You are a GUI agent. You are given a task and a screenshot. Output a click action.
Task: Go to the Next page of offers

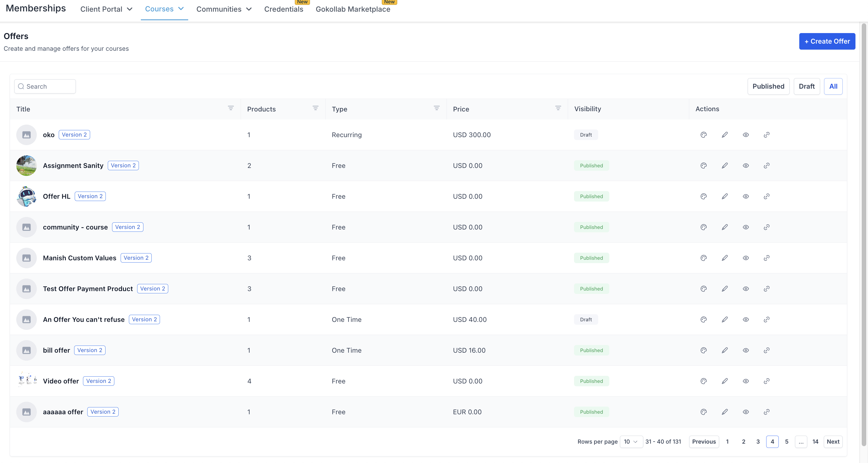click(833, 441)
